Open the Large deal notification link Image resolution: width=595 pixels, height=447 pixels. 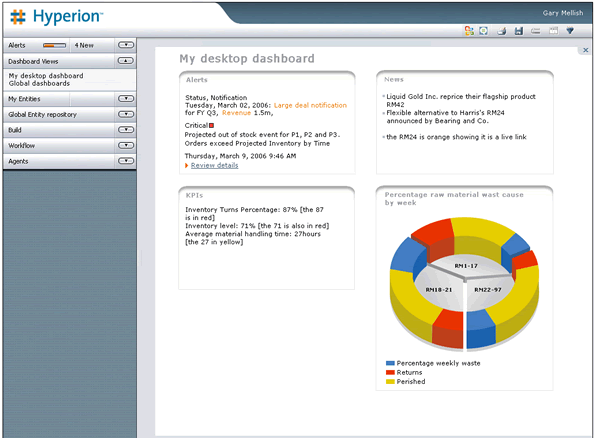pyautogui.click(x=310, y=105)
